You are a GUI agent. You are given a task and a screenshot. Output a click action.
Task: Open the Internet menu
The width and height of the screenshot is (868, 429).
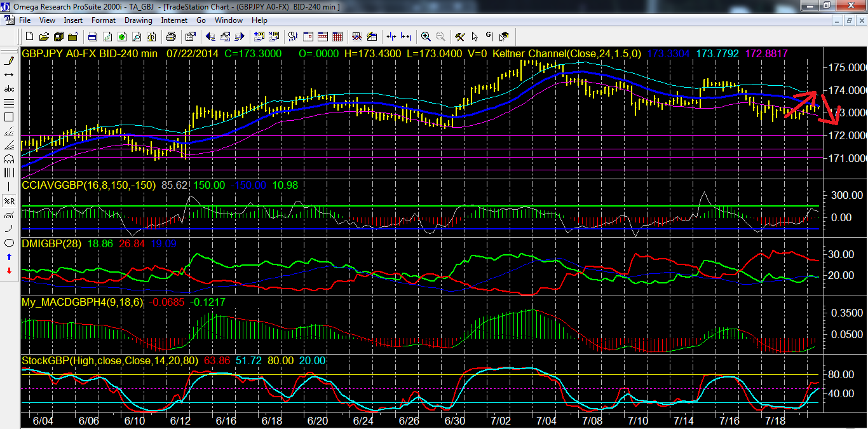pos(174,20)
